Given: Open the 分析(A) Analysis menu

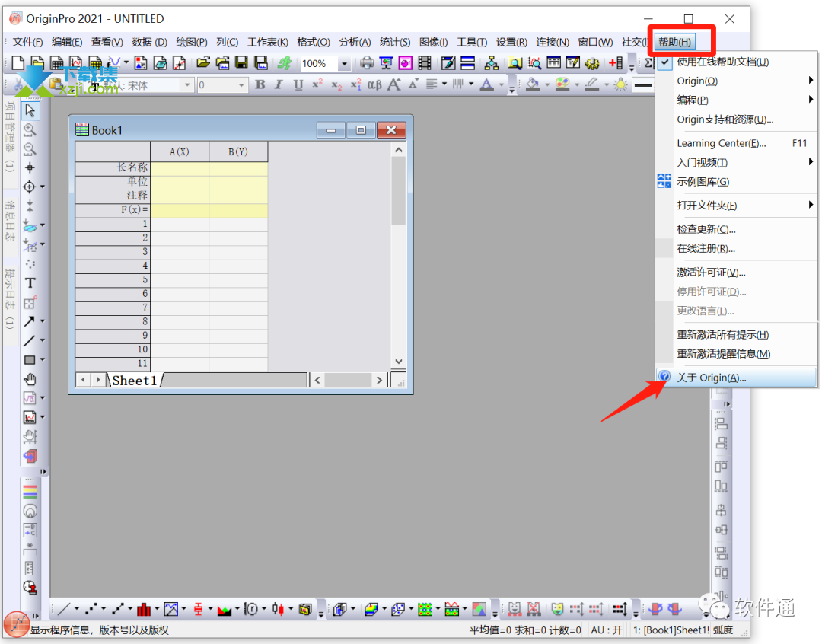Looking at the screenshot, I should [x=355, y=42].
